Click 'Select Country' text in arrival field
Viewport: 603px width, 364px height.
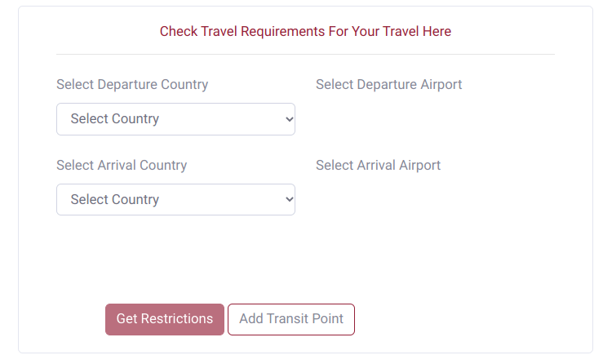tap(115, 200)
